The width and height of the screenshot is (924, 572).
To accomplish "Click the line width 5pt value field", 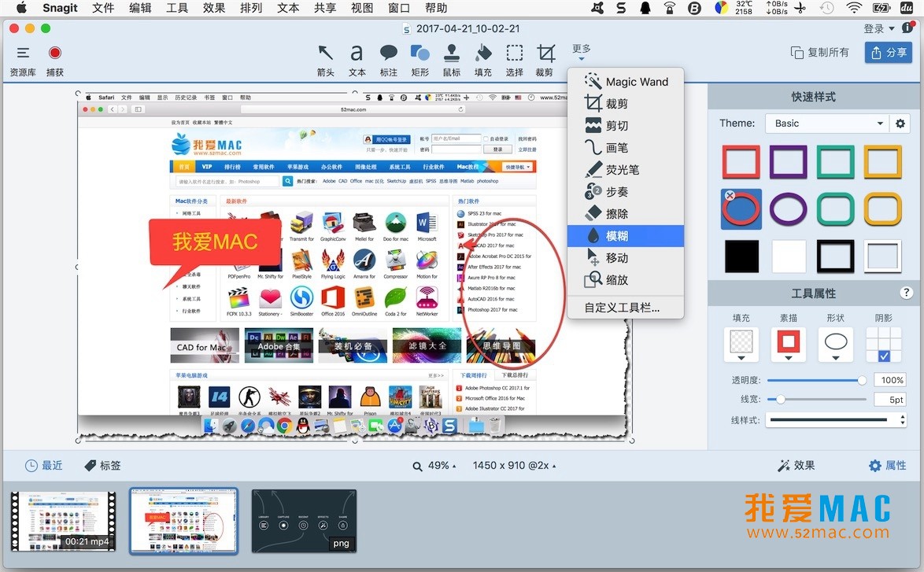I will pos(892,400).
